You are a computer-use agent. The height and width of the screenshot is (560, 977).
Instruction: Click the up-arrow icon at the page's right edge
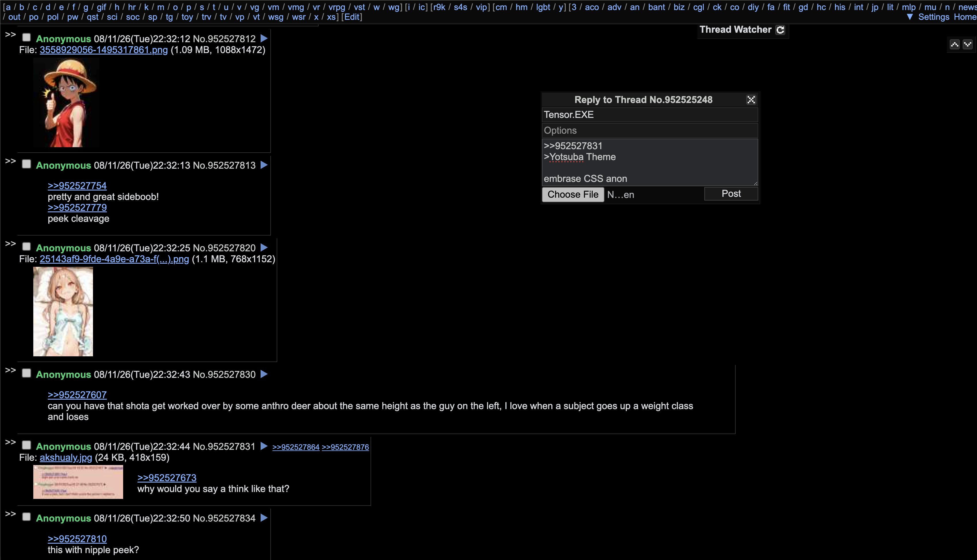pyautogui.click(x=955, y=45)
